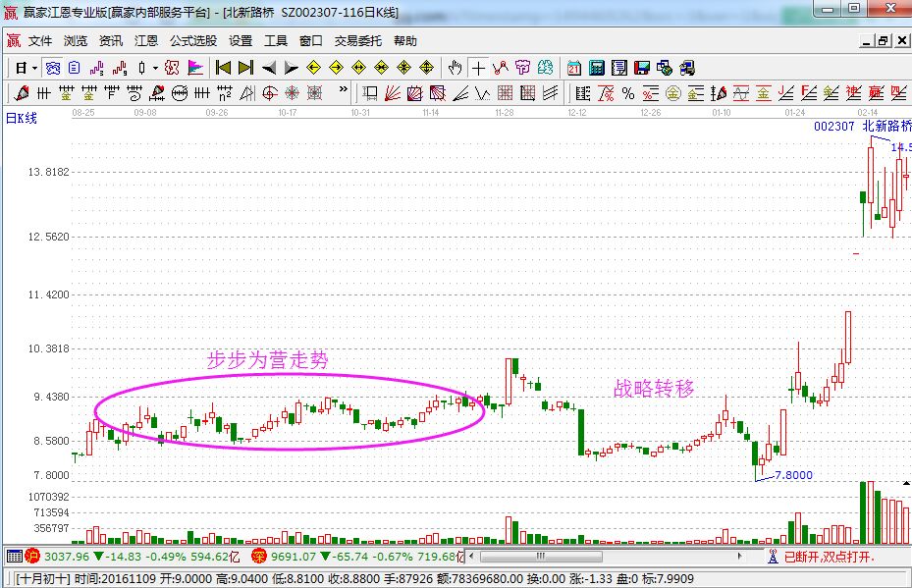
Task: Open the 公式选股 menu
Action: (193, 41)
